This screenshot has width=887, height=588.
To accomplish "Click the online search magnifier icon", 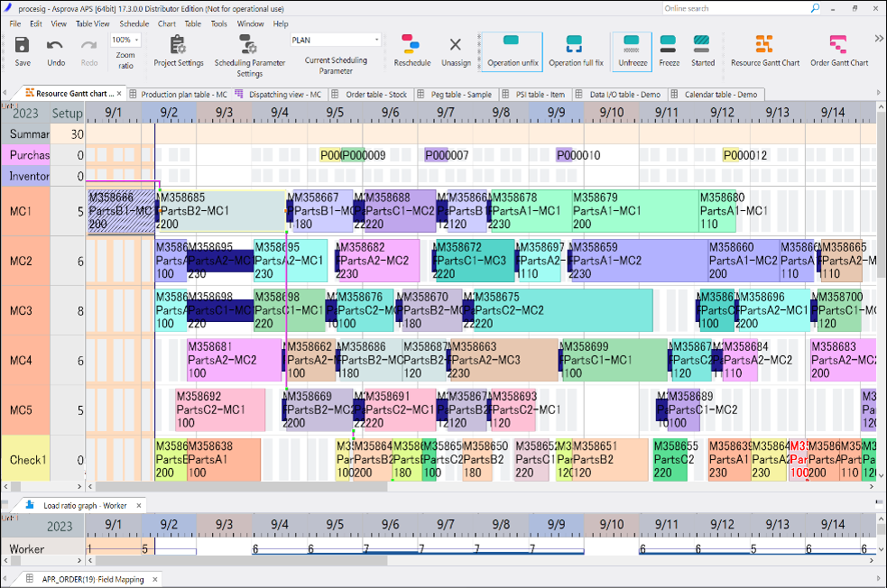I will pos(815,8).
